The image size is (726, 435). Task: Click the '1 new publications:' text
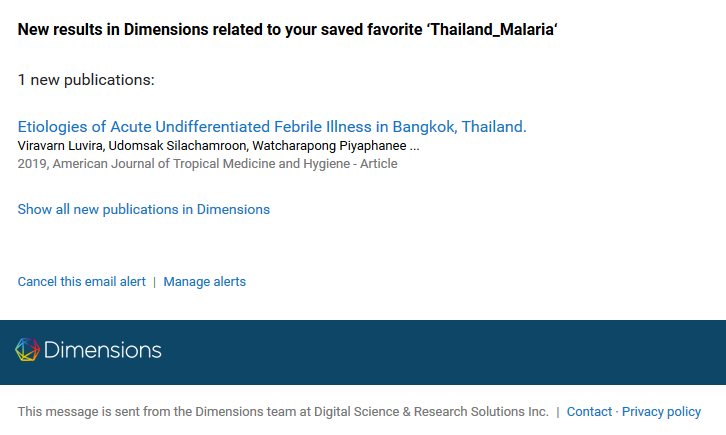(x=86, y=79)
